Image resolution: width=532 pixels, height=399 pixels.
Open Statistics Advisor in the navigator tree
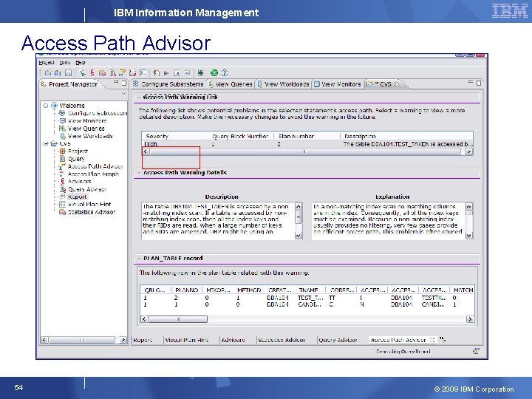92,212
